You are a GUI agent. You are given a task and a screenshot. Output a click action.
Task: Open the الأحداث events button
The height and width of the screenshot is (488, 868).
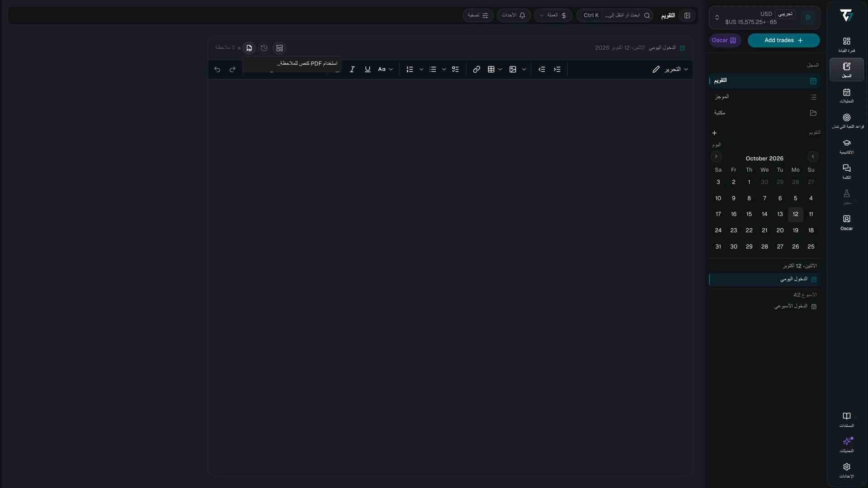pos(514,15)
